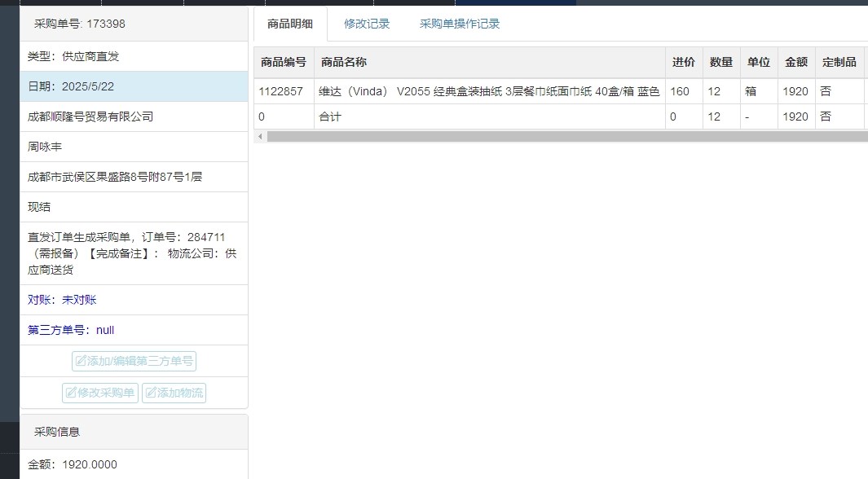Switch to the 商品明细 tab

290,24
